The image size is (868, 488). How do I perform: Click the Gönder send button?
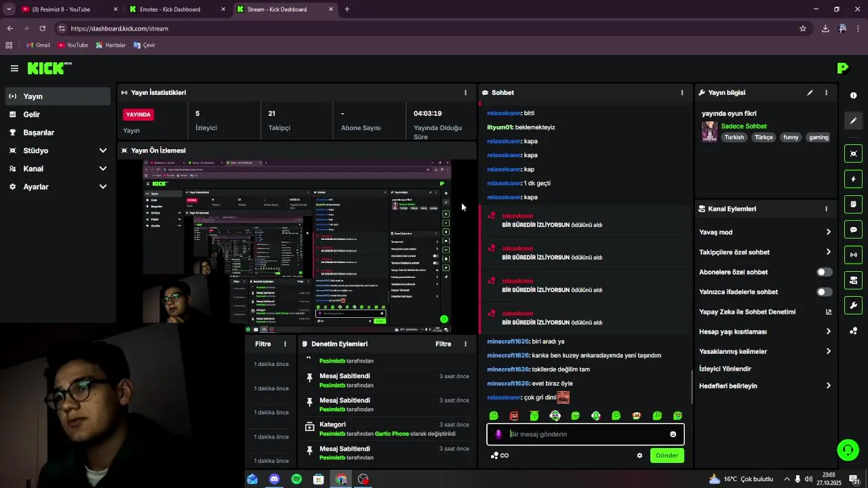point(667,455)
